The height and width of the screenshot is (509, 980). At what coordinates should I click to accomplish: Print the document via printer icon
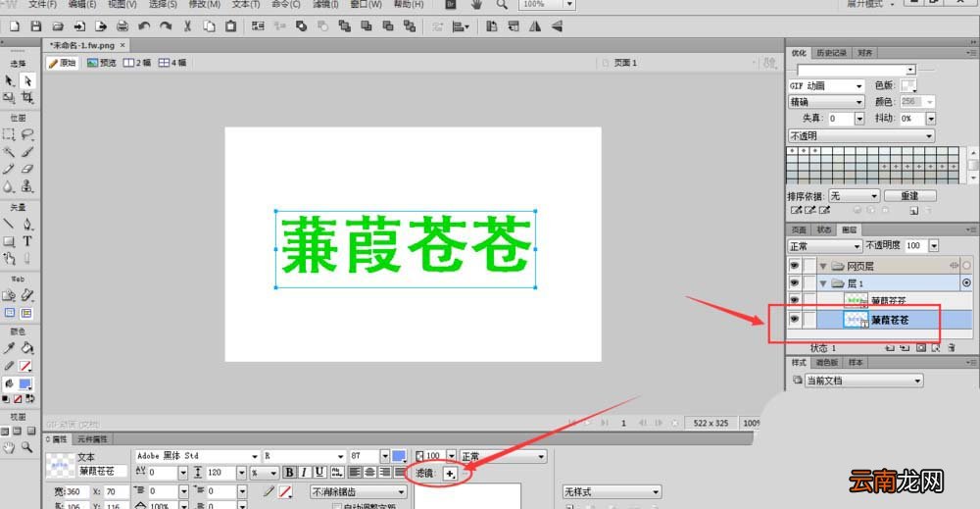click(x=122, y=26)
